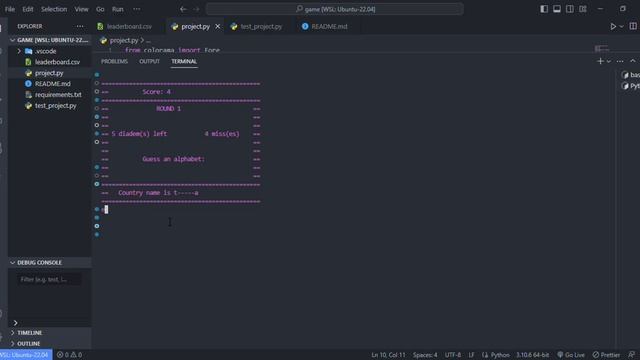Toggle the primary side bar layout icon

click(544, 9)
